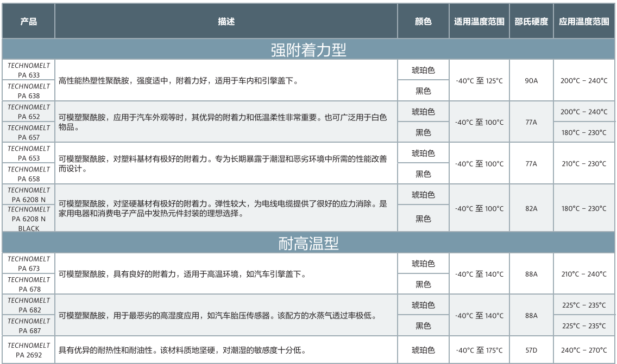Click the 强附着力型 section heading
The width and height of the screenshot is (617, 364).
click(308, 49)
